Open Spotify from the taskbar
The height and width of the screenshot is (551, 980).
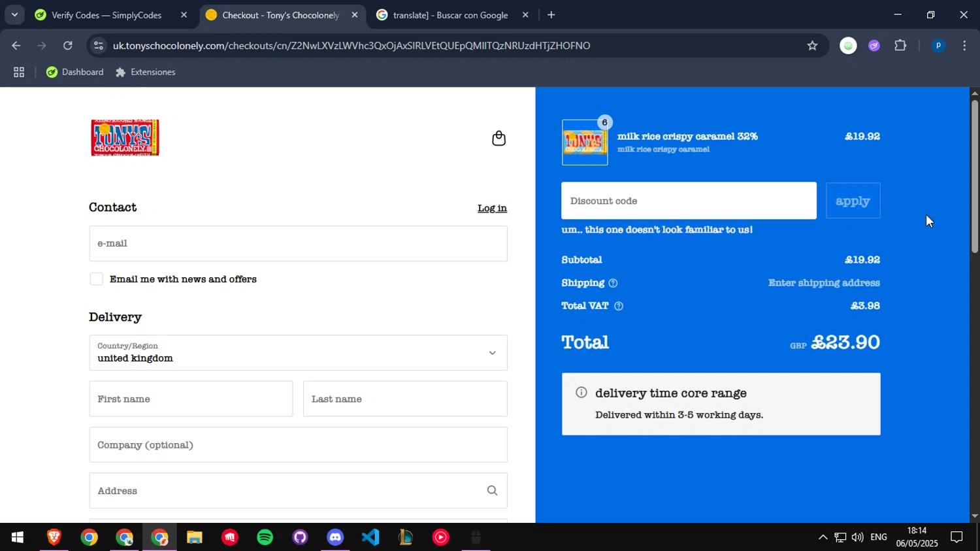pyautogui.click(x=265, y=537)
